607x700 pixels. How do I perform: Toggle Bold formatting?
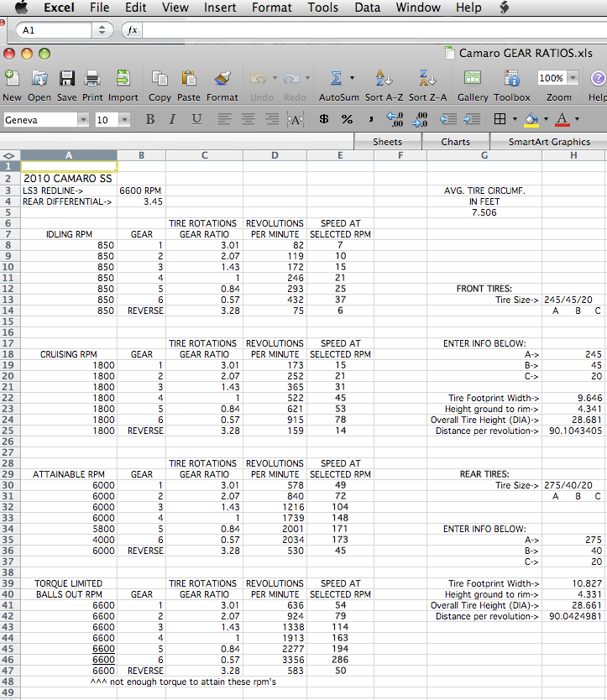pos(150,119)
